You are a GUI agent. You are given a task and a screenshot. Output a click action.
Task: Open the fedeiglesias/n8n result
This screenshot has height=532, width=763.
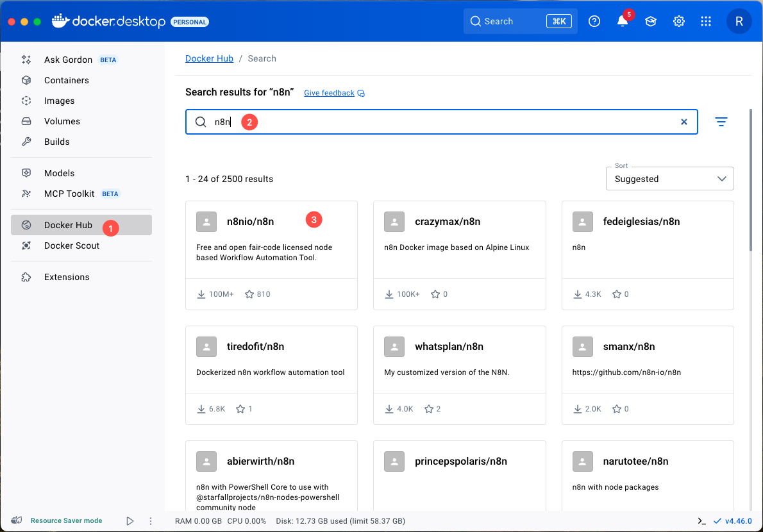click(x=648, y=255)
